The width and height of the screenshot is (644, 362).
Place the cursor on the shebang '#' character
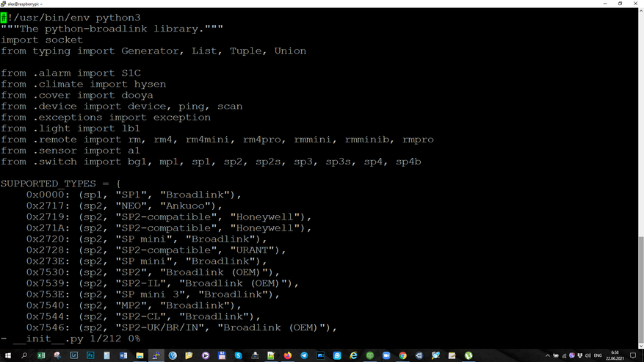coord(4,18)
